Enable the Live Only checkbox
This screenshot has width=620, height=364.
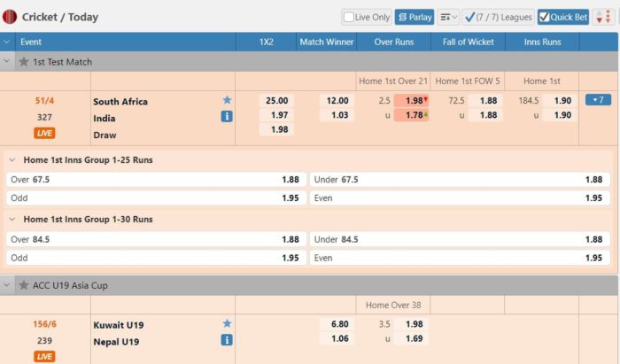(x=349, y=17)
